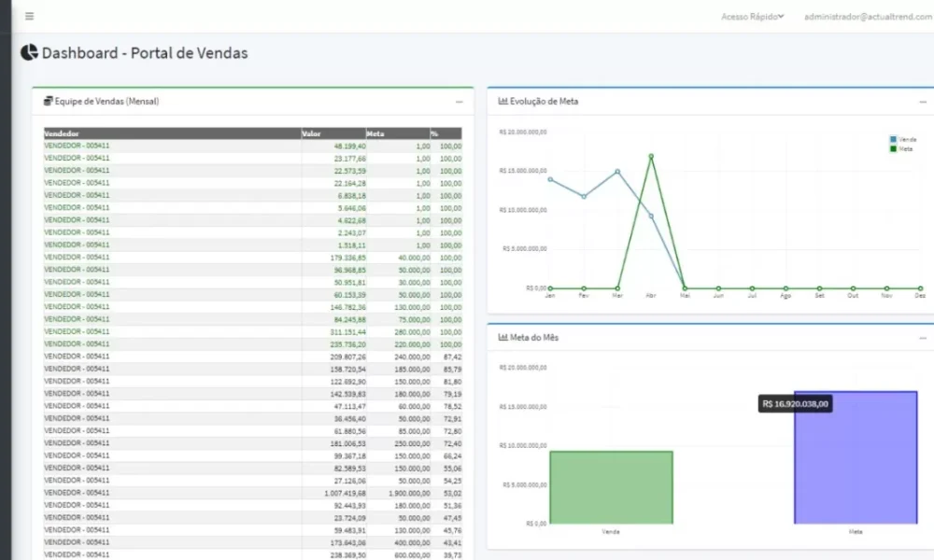Screen dimensions: 934x560
Task: Click the Abr Meta peak data point
Action: (x=651, y=157)
